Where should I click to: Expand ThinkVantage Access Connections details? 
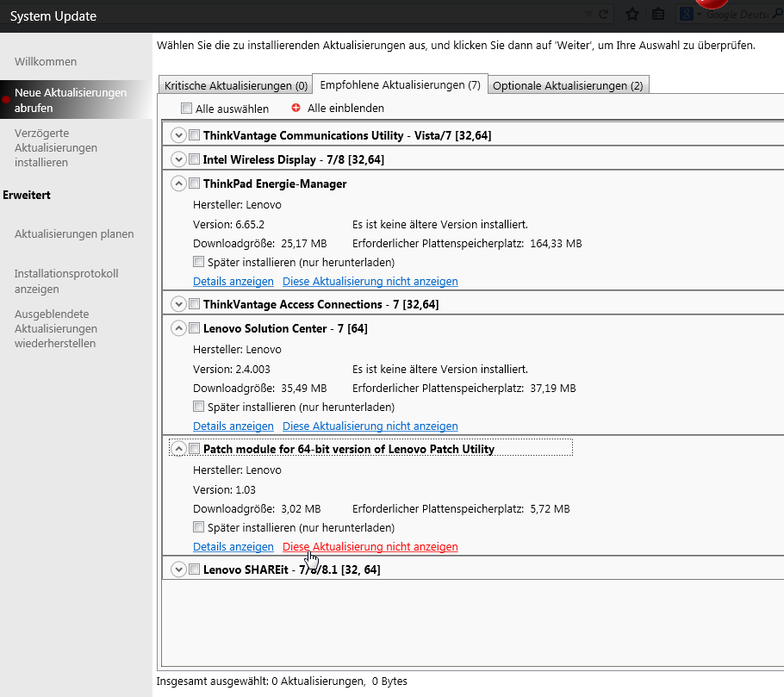(x=178, y=304)
